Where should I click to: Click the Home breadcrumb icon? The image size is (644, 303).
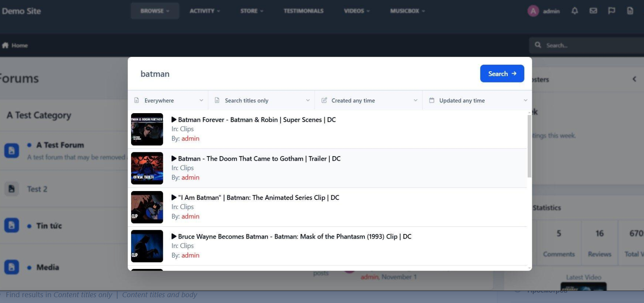(5, 45)
